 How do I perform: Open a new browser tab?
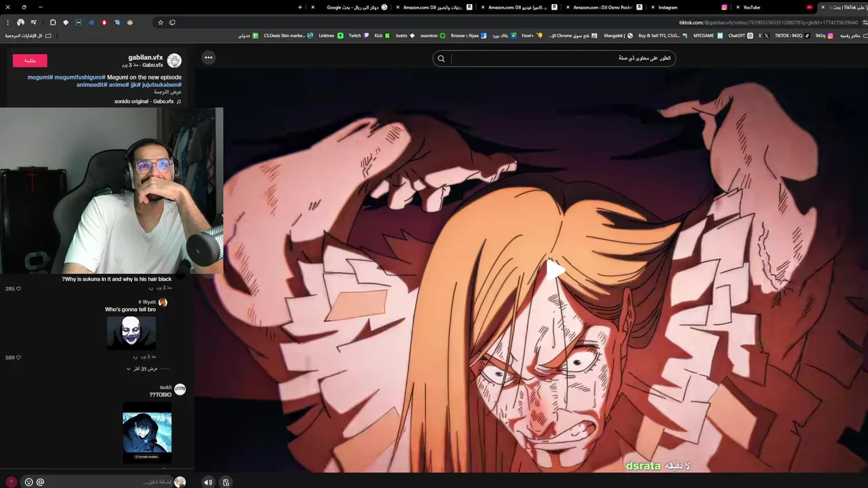tap(300, 7)
